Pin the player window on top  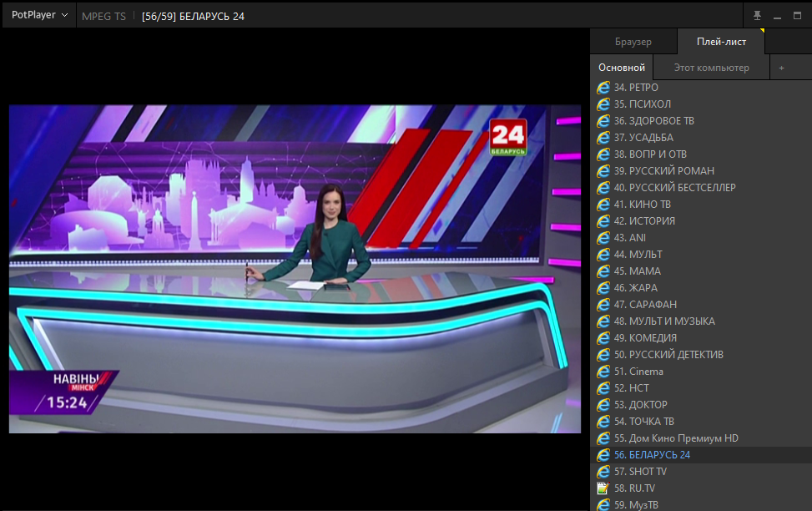click(x=757, y=16)
